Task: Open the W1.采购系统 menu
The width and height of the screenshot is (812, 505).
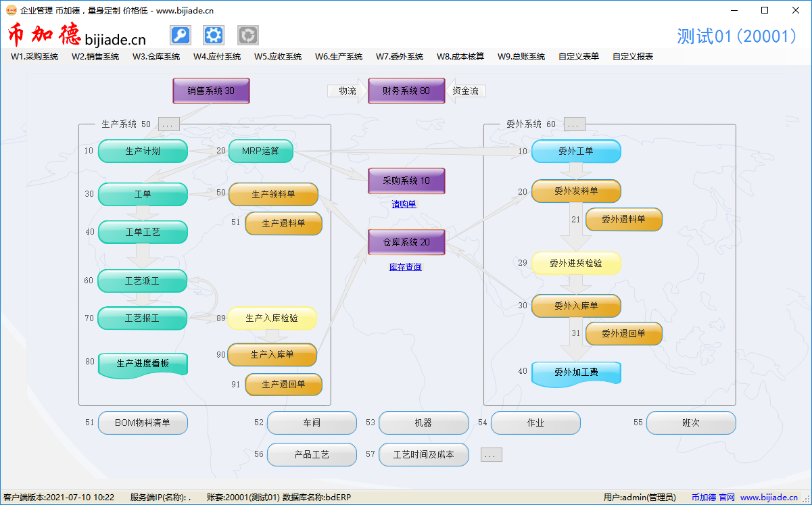Action: tap(34, 57)
